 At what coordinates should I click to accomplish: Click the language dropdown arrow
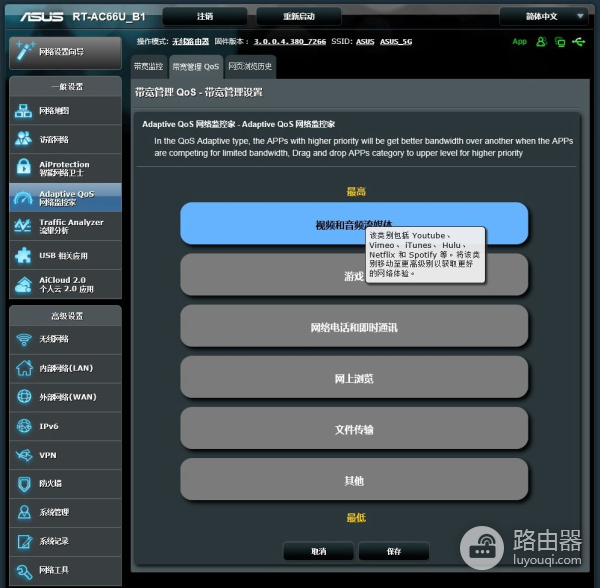580,16
